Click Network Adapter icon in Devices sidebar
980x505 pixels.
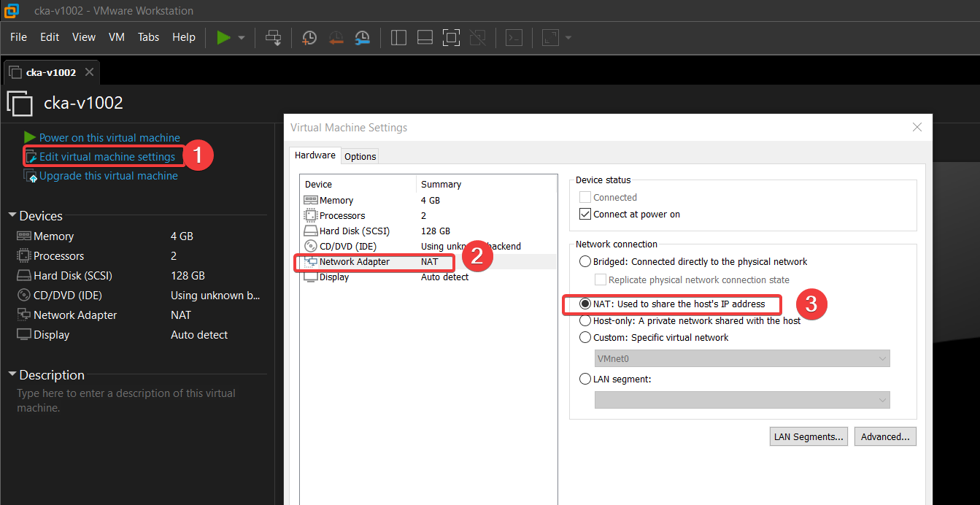click(24, 315)
